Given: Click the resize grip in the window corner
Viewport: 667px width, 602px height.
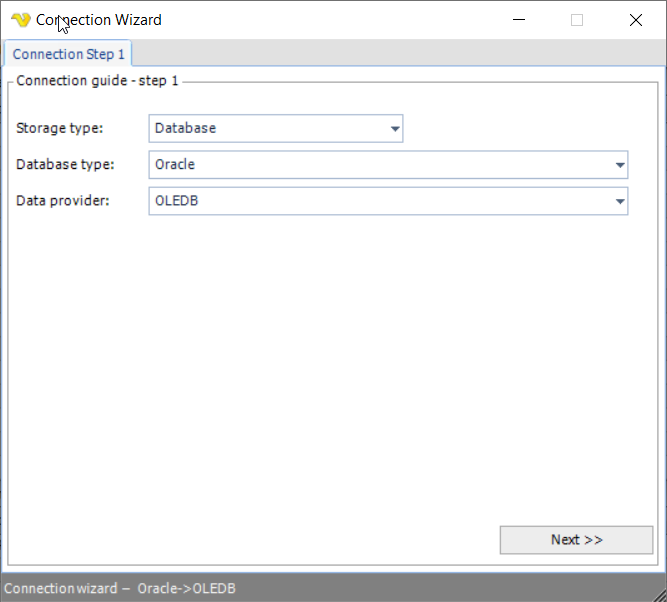Looking at the screenshot, I should 658,593.
